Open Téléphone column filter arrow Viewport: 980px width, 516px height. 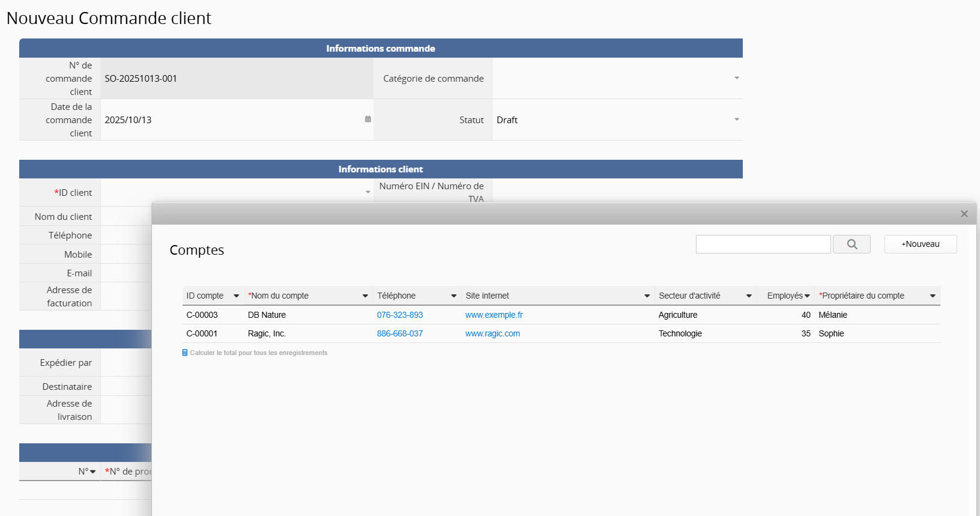point(454,296)
